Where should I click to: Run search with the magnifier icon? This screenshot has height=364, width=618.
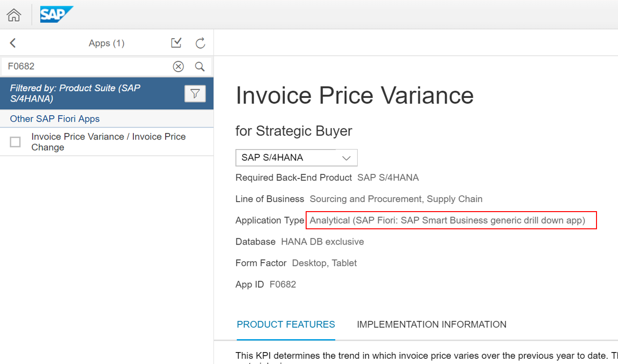pyautogui.click(x=200, y=66)
